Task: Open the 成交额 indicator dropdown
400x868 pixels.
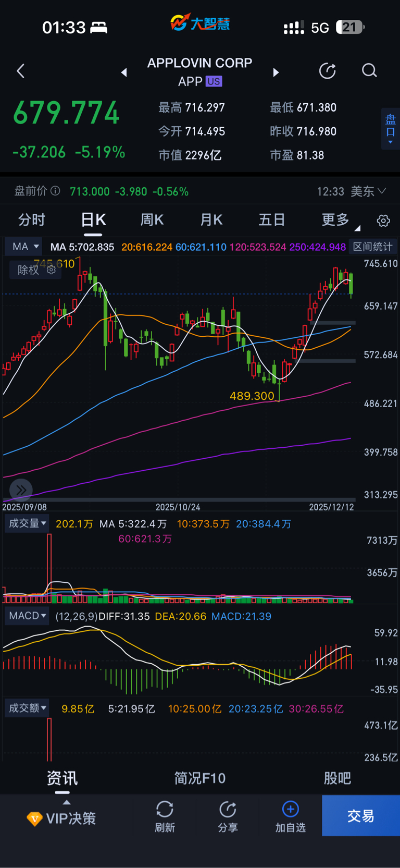Action: coord(28,708)
